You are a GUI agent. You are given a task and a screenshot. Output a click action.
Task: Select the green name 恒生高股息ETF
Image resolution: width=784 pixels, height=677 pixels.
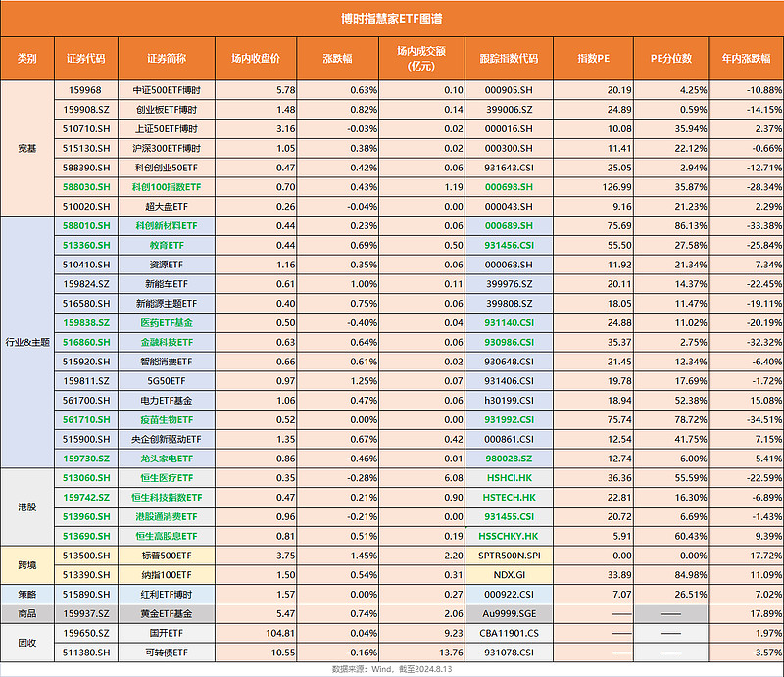coord(167,537)
